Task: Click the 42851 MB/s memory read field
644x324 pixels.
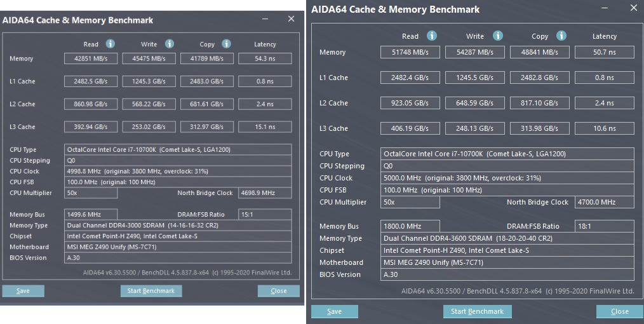Action: pos(91,58)
